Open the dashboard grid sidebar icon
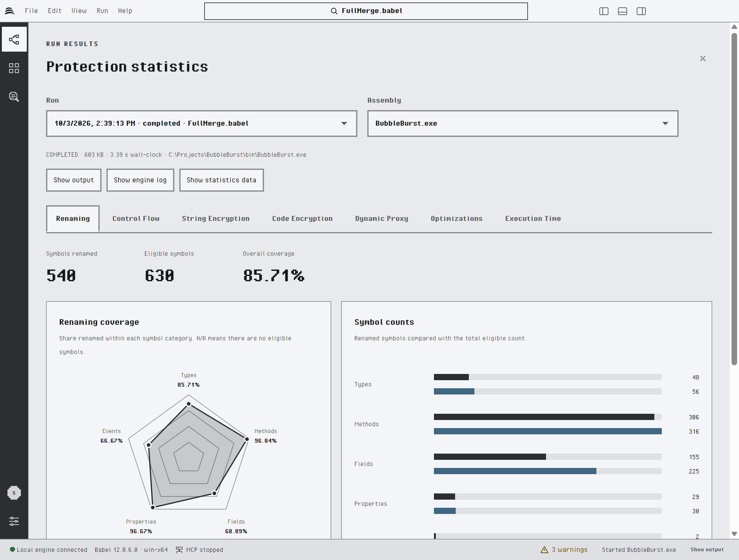The height and width of the screenshot is (560, 739). pyautogui.click(x=14, y=68)
